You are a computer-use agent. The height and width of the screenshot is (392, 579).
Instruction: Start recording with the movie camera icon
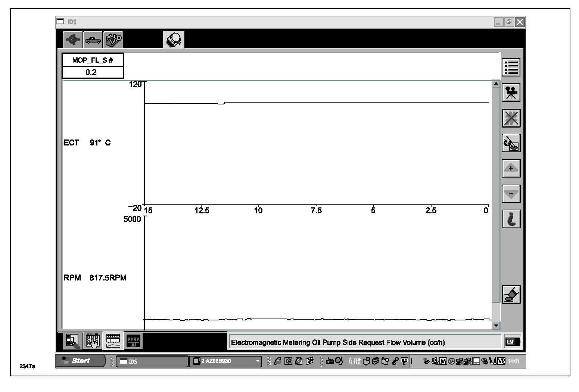(511, 93)
